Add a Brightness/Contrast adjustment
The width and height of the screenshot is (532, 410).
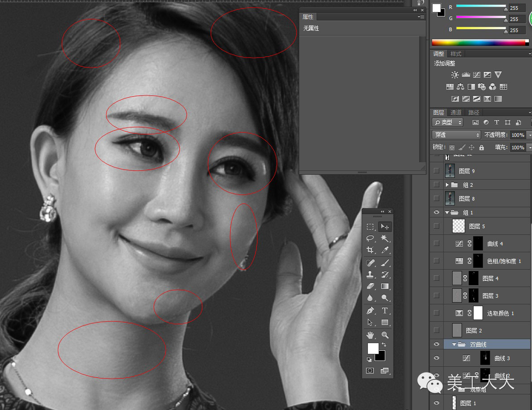click(x=455, y=74)
